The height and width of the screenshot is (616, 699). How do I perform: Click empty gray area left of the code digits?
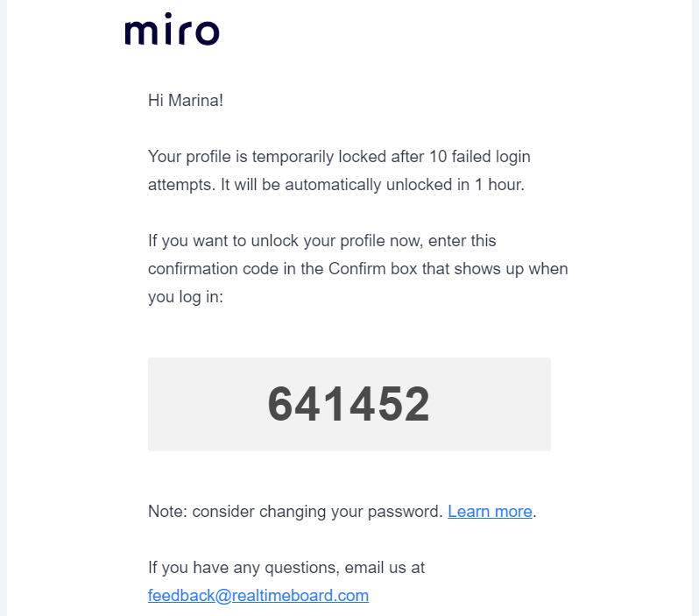click(201, 405)
